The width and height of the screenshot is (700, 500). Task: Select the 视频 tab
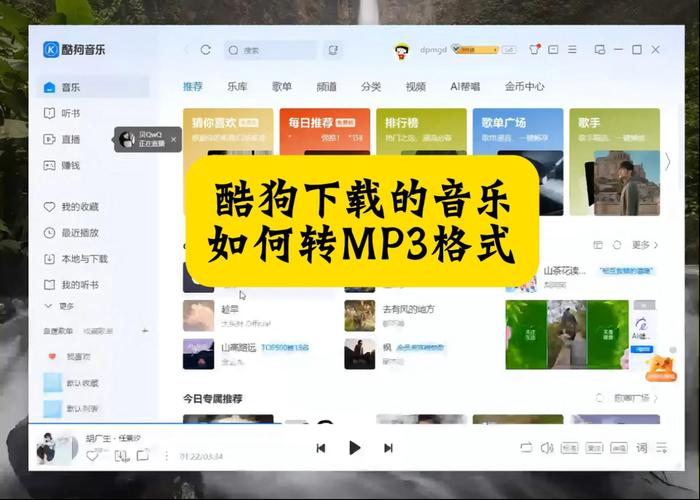416,87
